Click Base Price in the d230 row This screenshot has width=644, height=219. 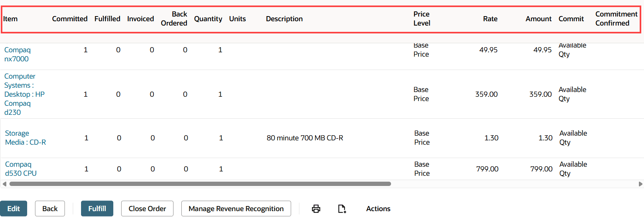(421, 94)
